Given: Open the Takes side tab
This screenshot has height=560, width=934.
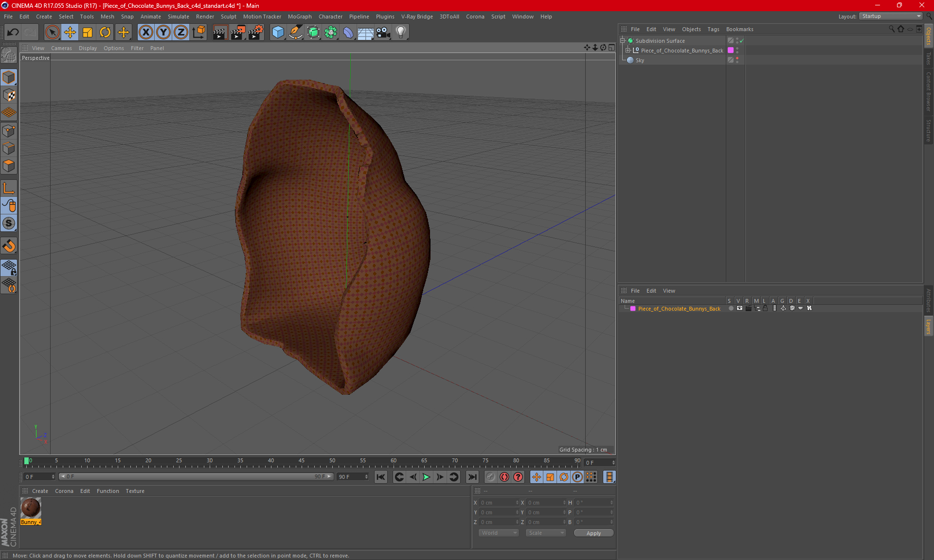Looking at the screenshot, I should [x=929, y=58].
